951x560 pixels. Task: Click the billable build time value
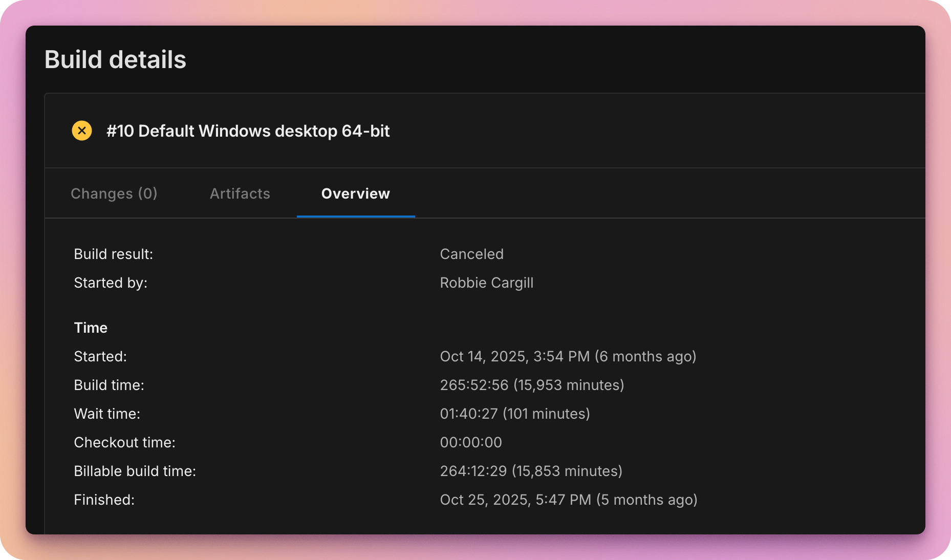[531, 471]
